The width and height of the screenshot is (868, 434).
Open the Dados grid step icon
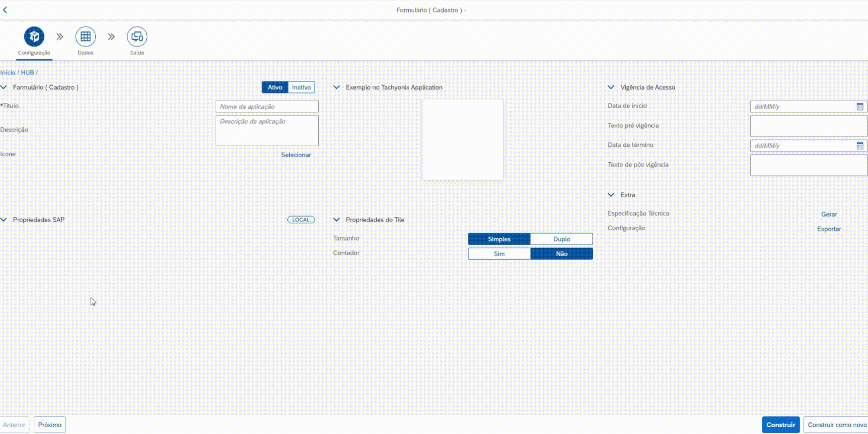click(x=86, y=37)
